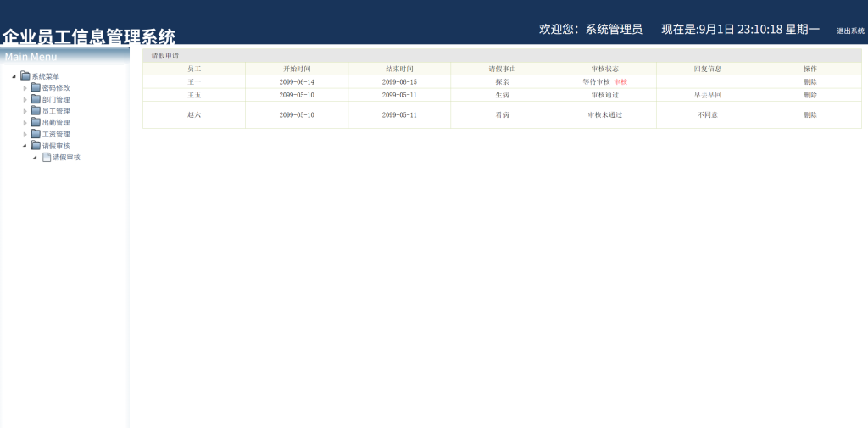Click the 等待审核 status text
This screenshot has width=868, height=428.
tap(596, 82)
